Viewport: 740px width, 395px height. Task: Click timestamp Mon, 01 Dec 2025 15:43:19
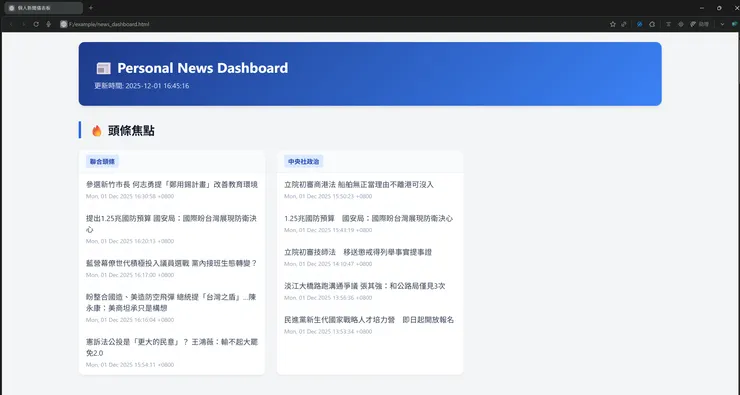click(328, 230)
